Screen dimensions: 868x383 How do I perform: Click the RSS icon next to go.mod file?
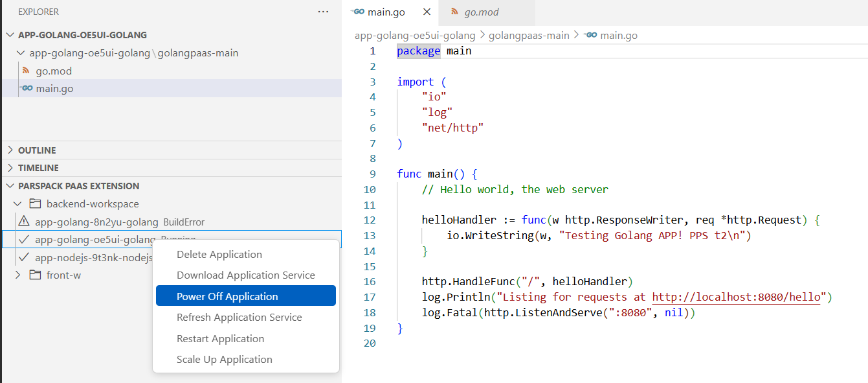(x=26, y=71)
